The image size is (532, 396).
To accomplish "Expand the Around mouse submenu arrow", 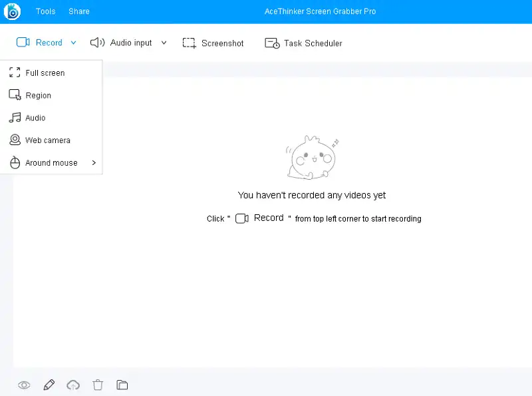I will pyautogui.click(x=94, y=163).
